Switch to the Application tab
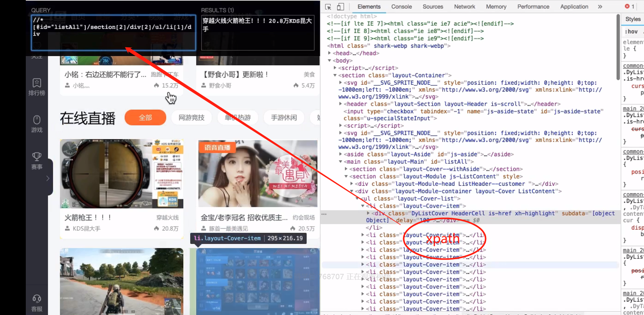This screenshot has height=315, width=644. [574, 7]
